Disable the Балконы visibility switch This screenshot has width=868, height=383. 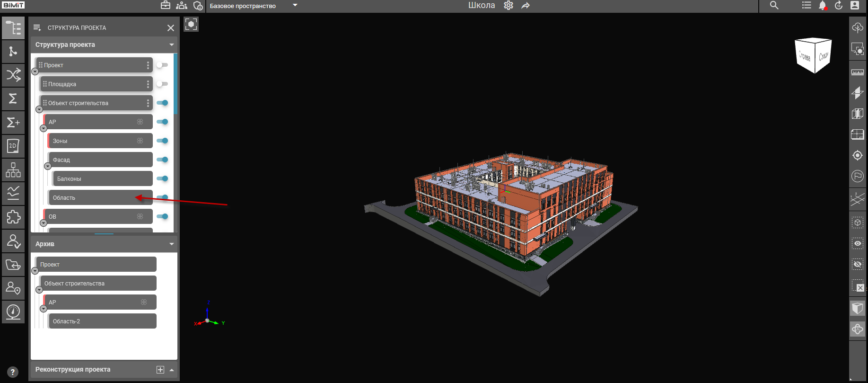coord(162,178)
